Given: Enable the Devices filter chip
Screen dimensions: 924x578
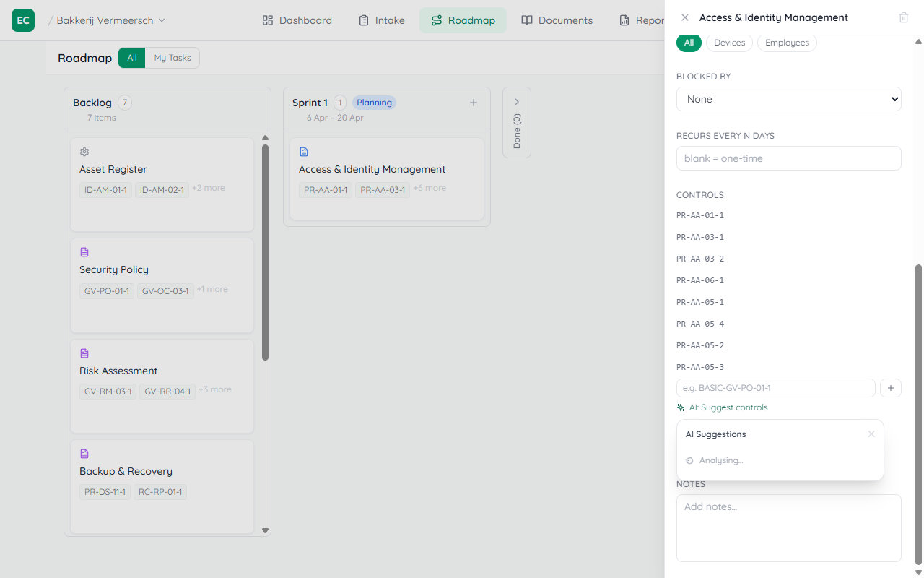Looking at the screenshot, I should point(729,43).
